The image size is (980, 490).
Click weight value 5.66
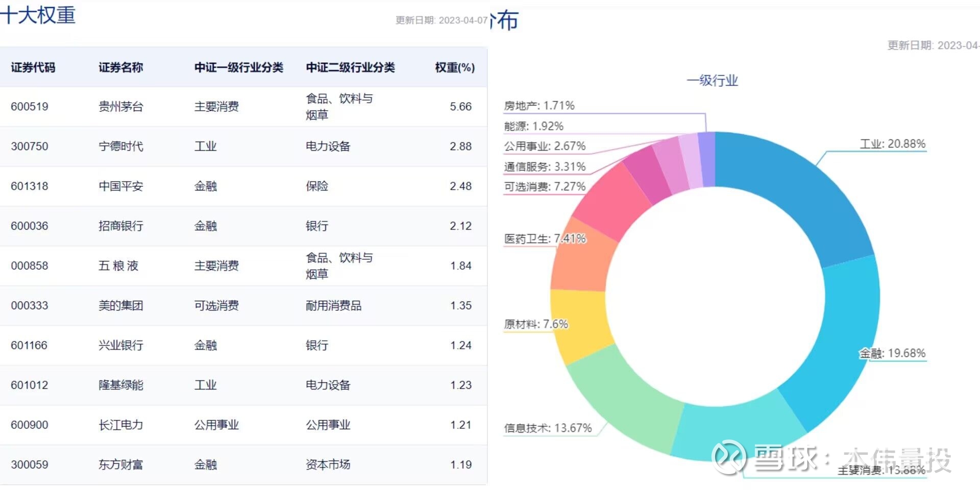click(x=460, y=107)
